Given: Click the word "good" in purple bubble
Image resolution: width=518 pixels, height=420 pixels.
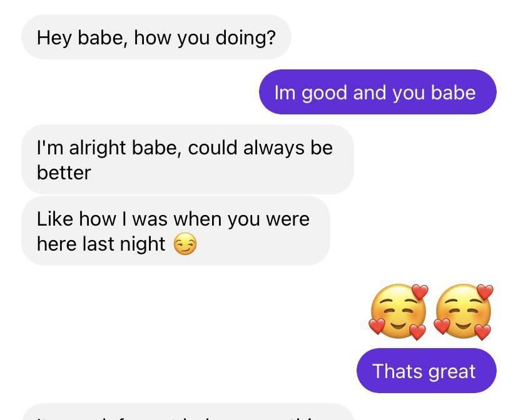Looking at the screenshot, I should (x=324, y=92).
